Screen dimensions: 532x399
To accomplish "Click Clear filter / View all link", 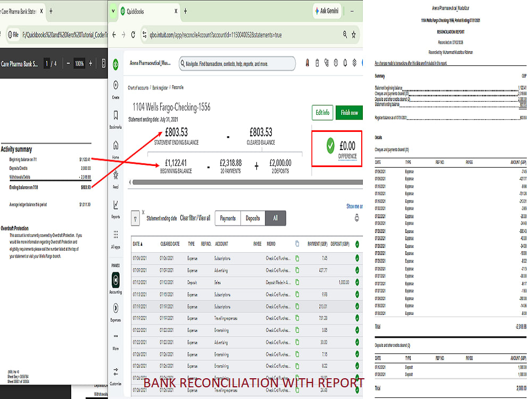I will tap(195, 218).
